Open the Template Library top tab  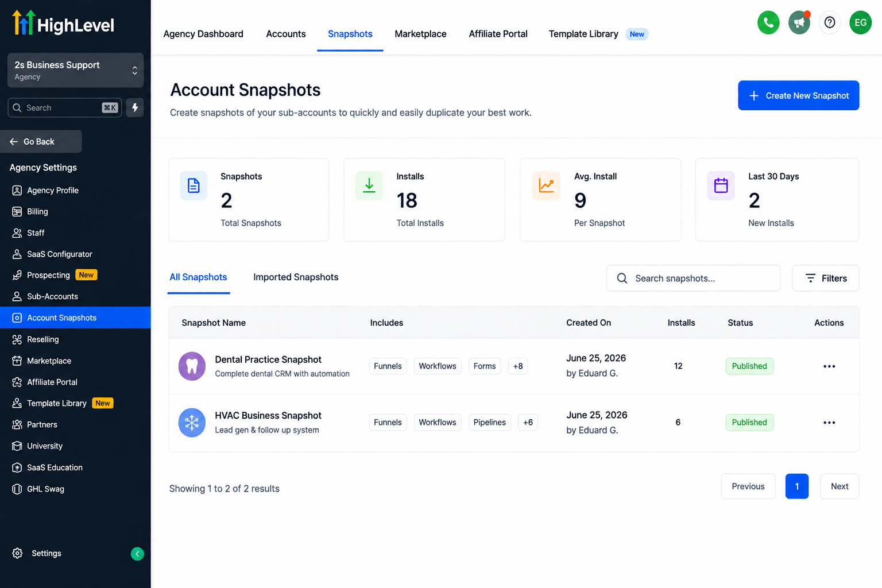(583, 34)
